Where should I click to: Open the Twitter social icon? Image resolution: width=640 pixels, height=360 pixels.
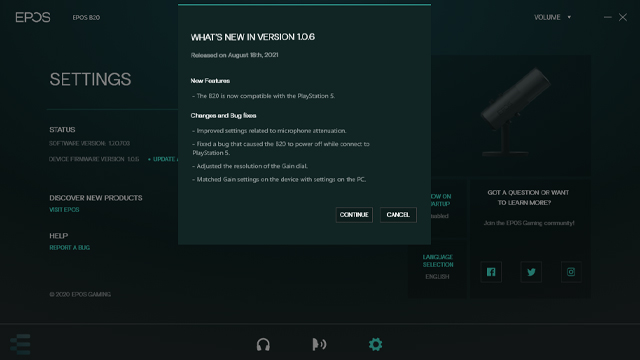[x=531, y=272]
